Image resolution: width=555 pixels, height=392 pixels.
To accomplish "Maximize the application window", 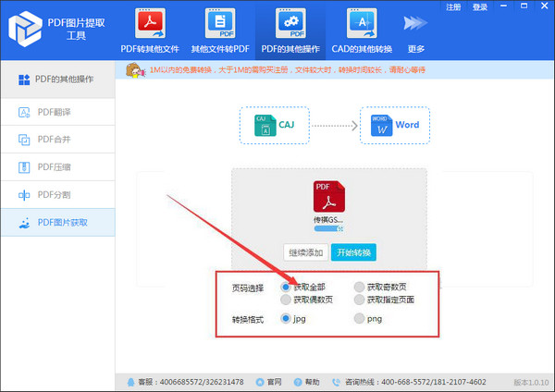I will (524, 6).
